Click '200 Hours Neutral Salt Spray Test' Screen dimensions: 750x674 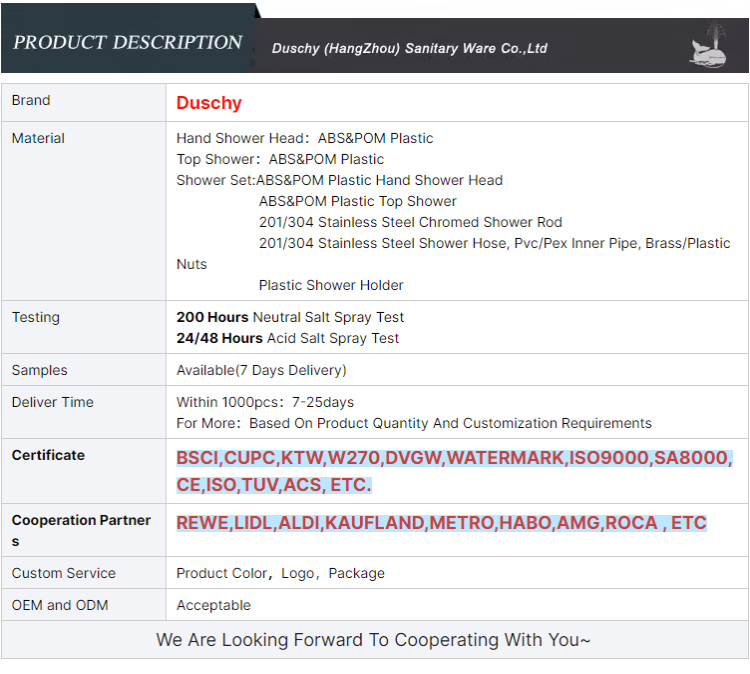290,317
